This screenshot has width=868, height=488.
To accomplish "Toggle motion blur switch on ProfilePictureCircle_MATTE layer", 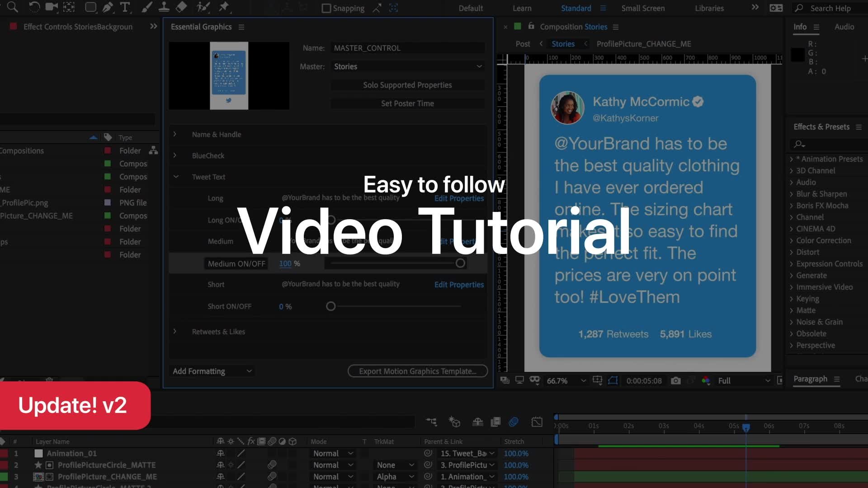I will [x=272, y=465].
